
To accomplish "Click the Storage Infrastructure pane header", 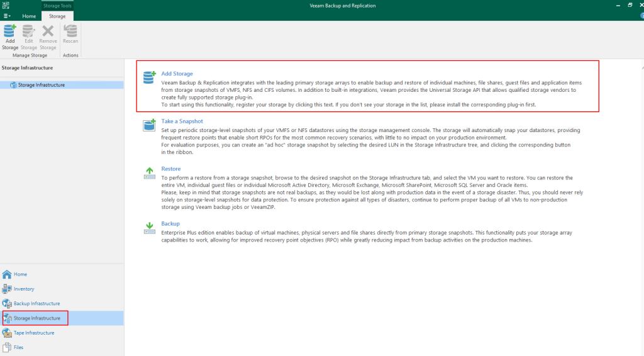I will pyautogui.click(x=27, y=68).
